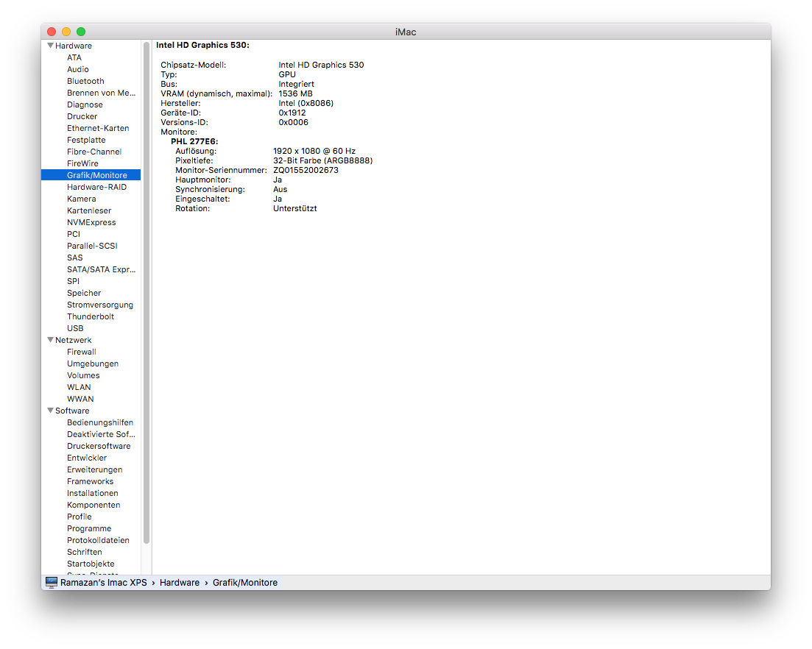Screen dimensions: 812x649
Task: Select FireWire in the sidebar
Action: click(82, 163)
